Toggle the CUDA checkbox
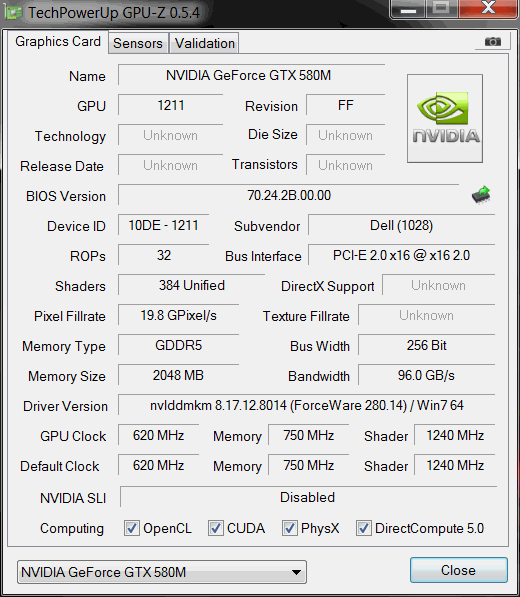The image size is (520, 597). [x=215, y=528]
